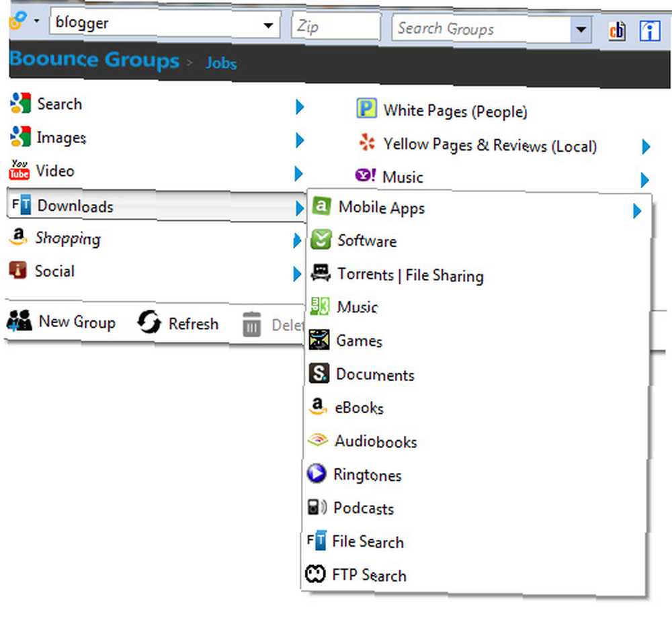Expand the Search submenu arrow

(300, 107)
